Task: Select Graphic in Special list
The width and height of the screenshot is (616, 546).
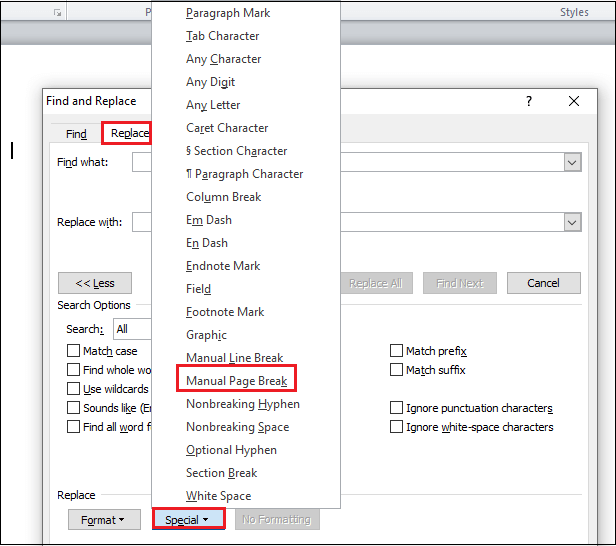Action: (246, 335)
